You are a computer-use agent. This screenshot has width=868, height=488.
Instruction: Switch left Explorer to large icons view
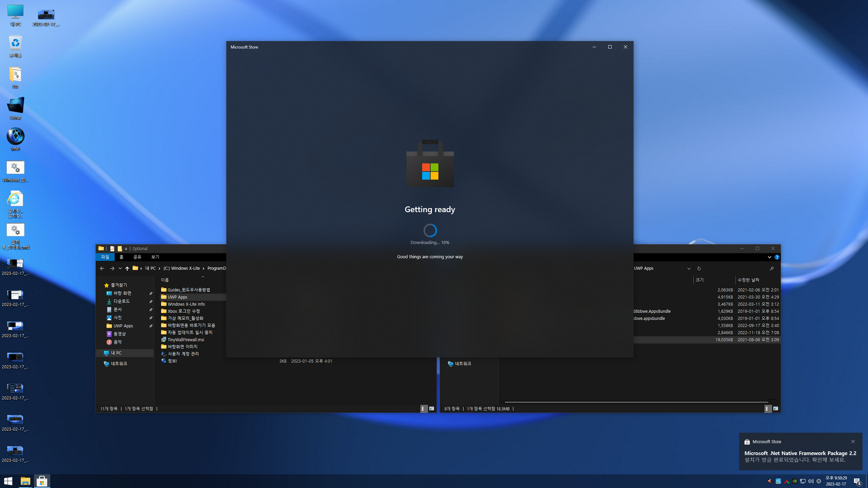pyautogui.click(x=431, y=409)
